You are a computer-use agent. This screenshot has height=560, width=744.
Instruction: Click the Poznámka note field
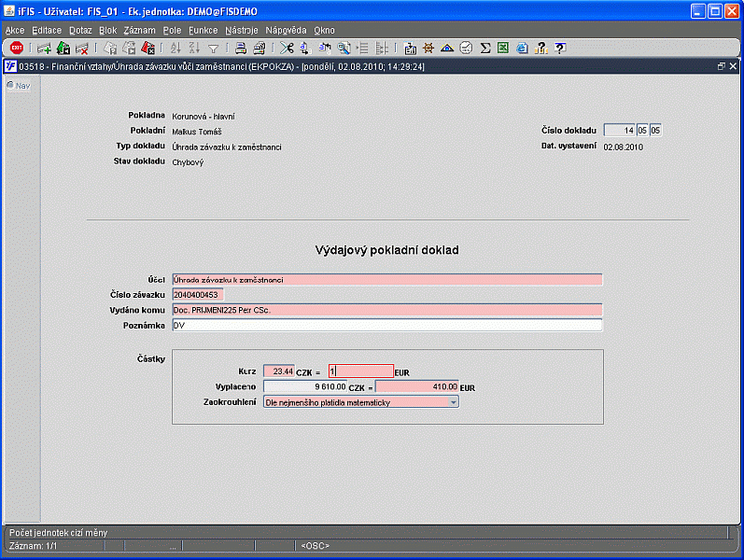[x=387, y=325]
